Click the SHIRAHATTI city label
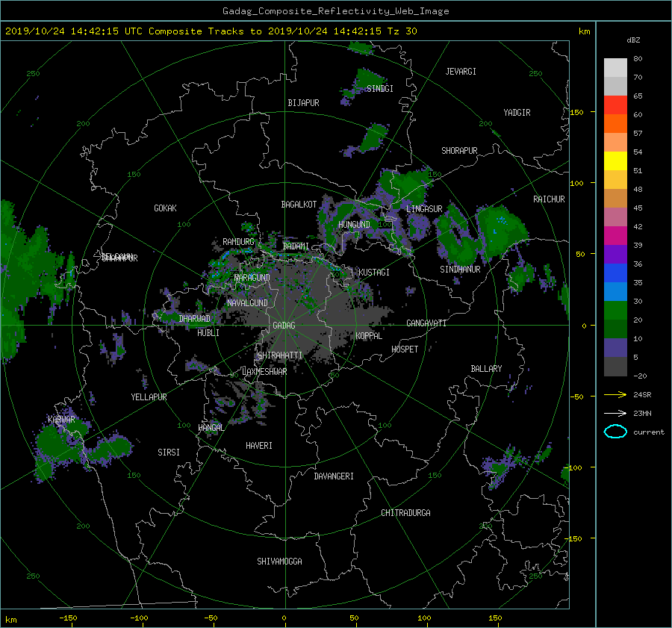 pos(280,355)
